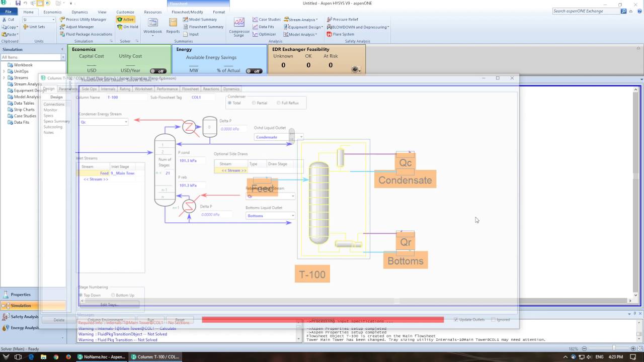
Task: Open the Monitor page in Design list
Action: coord(50,110)
